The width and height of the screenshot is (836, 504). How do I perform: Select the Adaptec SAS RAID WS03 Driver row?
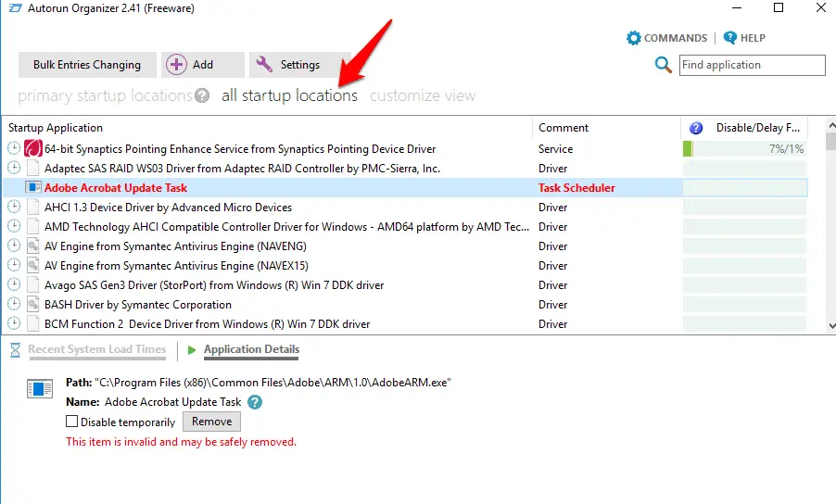tap(405, 169)
